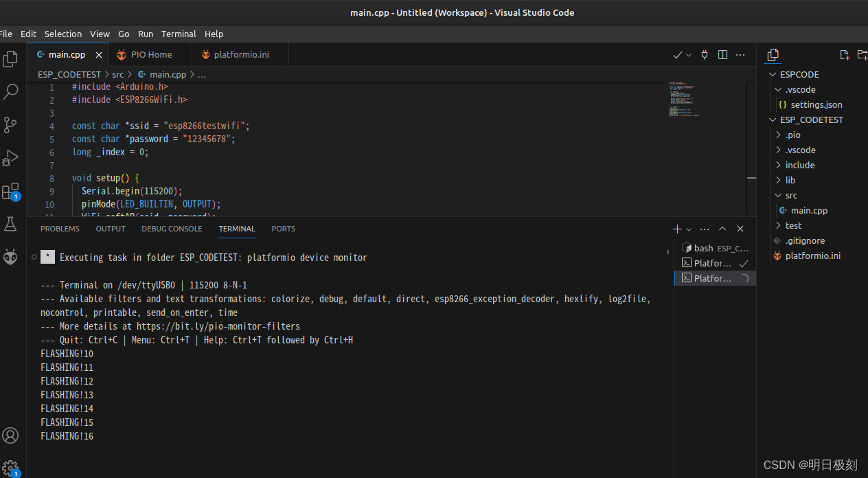Open the Help menu

pyautogui.click(x=214, y=34)
